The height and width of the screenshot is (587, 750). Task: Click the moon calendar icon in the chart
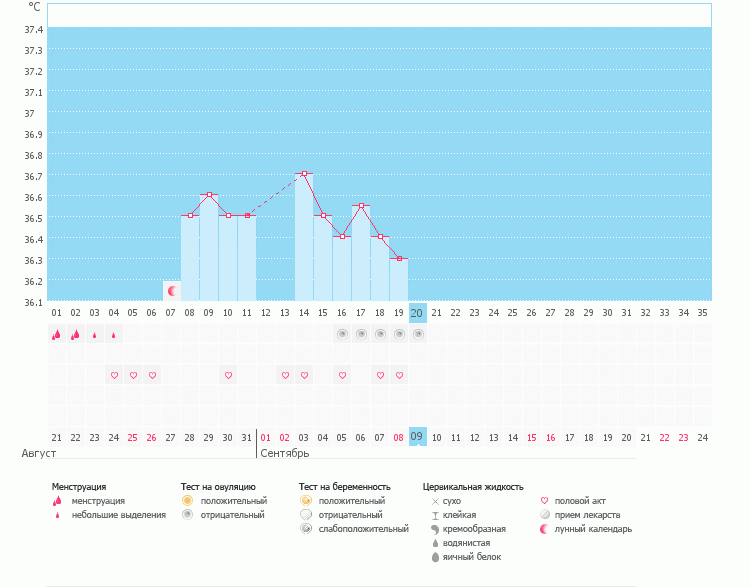[x=172, y=291]
